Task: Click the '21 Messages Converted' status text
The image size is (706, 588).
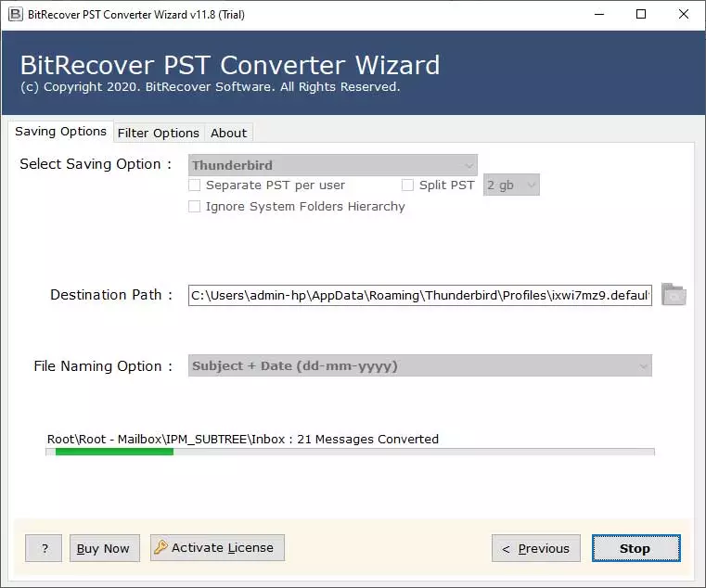Action: [x=367, y=439]
